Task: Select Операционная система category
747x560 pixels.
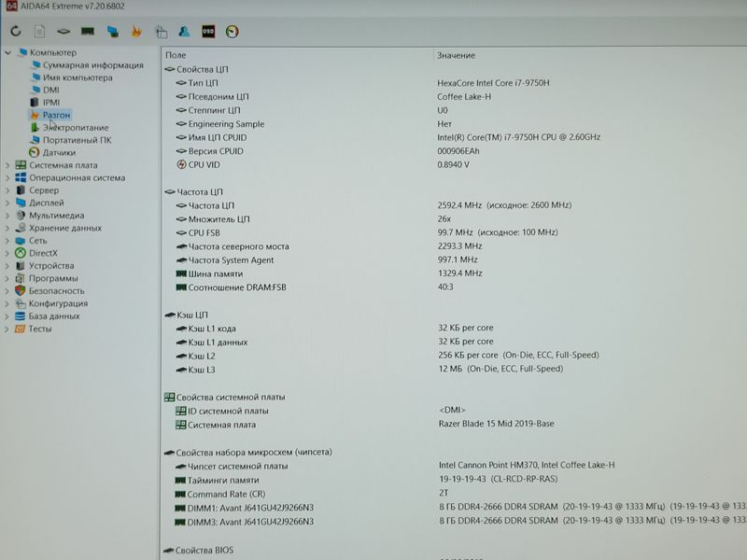Action: point(78,177)
